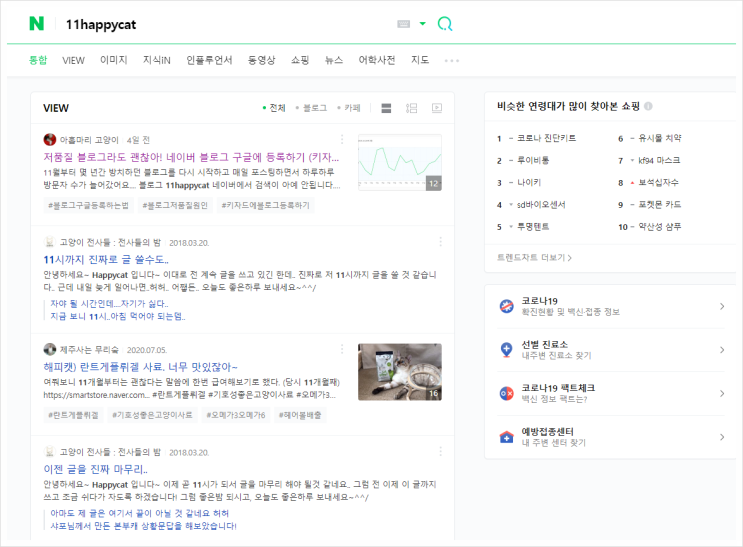Open the 어학사전 tab
743x547 pixels.
coord(377,60)
